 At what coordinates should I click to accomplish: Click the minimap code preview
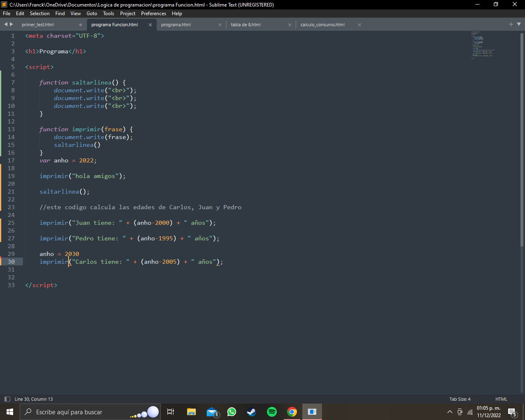click(x=482, y=45)
